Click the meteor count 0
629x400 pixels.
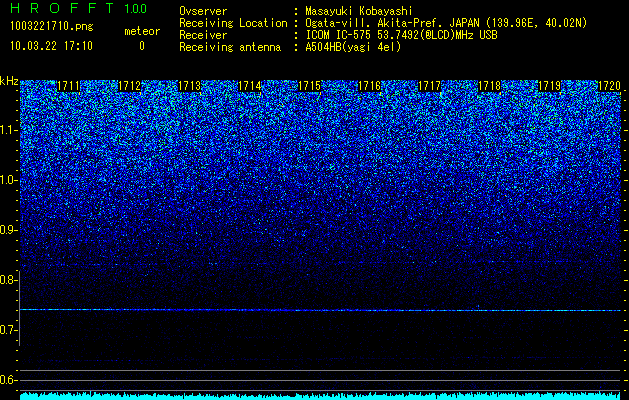142,46
